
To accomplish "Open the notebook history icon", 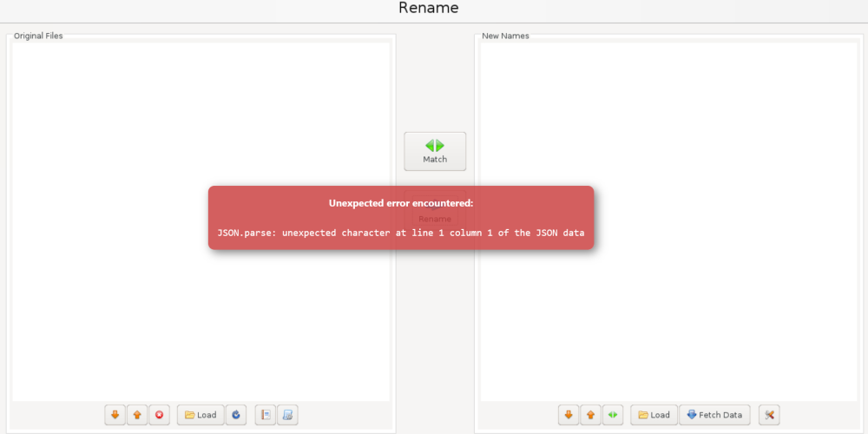I will click(x=266, y=415).
